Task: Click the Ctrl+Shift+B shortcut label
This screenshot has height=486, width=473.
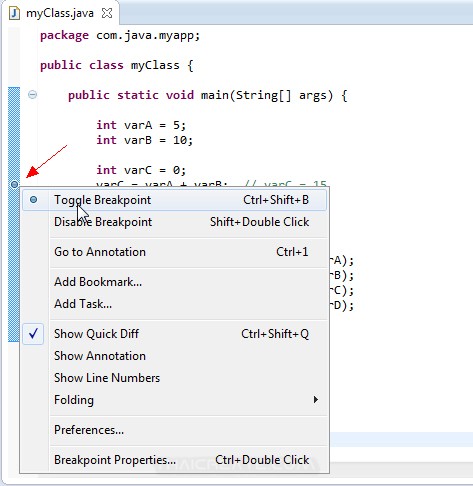Action: 276,200
